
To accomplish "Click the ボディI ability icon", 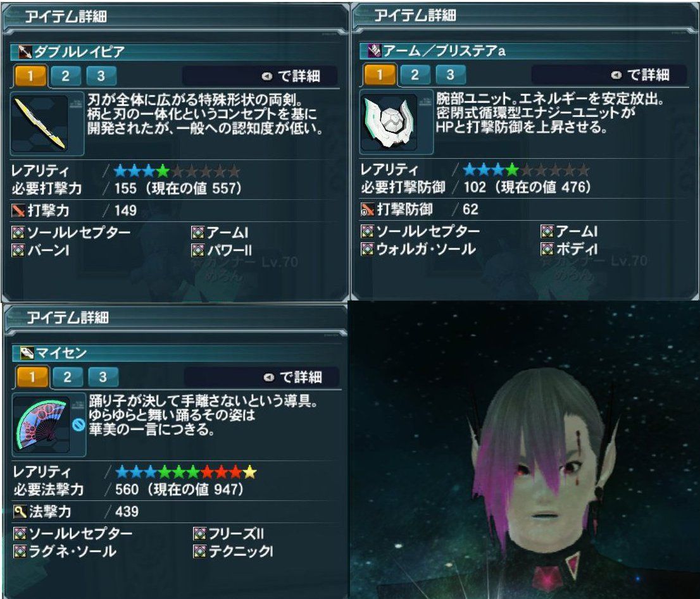I will coord(547,249).
